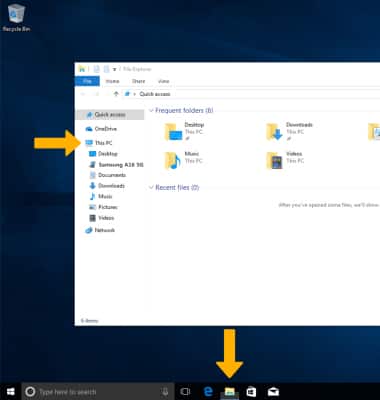The width and height of the screenshot is (380, 400).
Task: Collapse the Recent files section
Action: pos(151,188)
